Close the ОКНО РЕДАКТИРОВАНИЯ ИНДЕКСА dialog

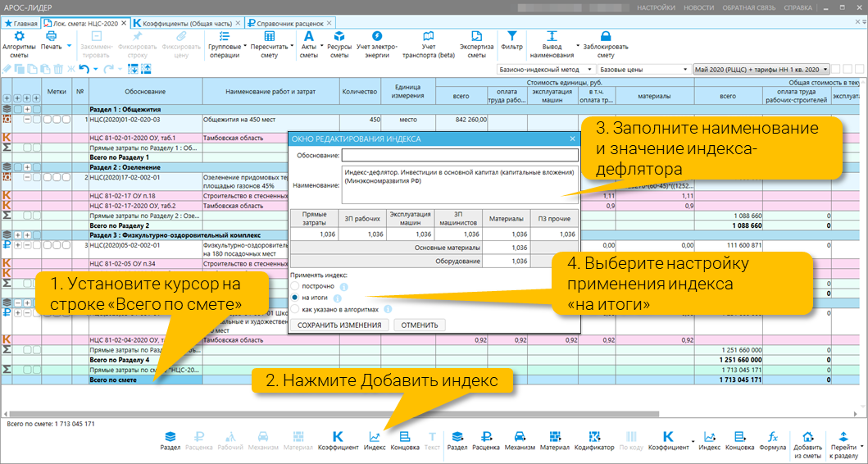click(x=572, y=139)
